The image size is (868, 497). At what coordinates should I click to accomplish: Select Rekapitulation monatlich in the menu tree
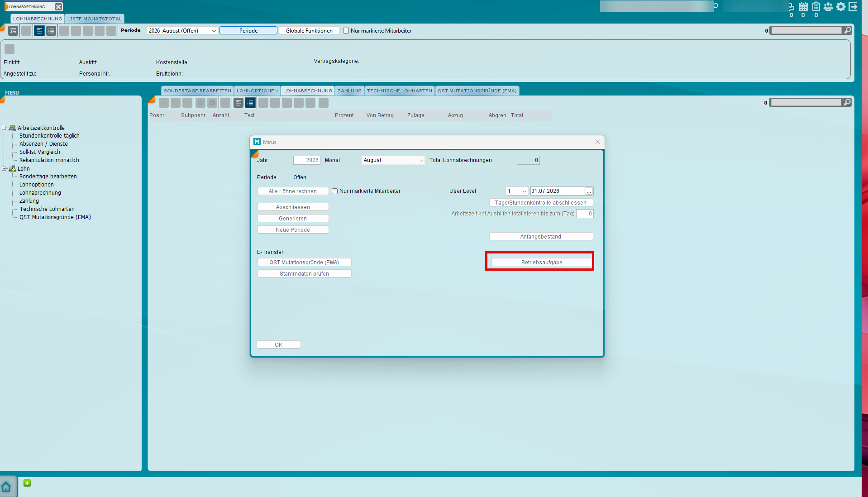[49, 160]
